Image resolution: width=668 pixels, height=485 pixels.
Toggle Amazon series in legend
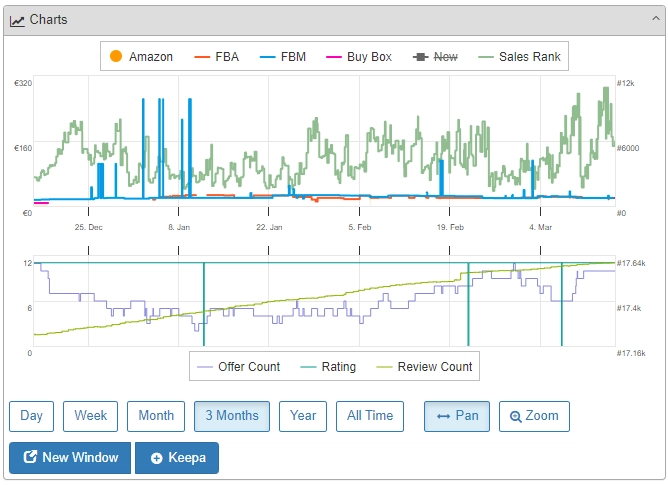[x=140, y=57]
